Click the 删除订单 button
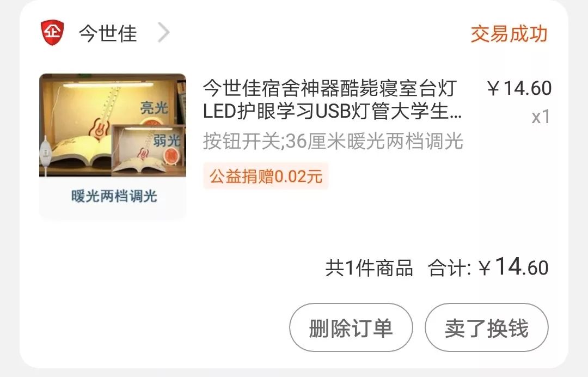Screen dimensions: 588x377 [351, 327]
